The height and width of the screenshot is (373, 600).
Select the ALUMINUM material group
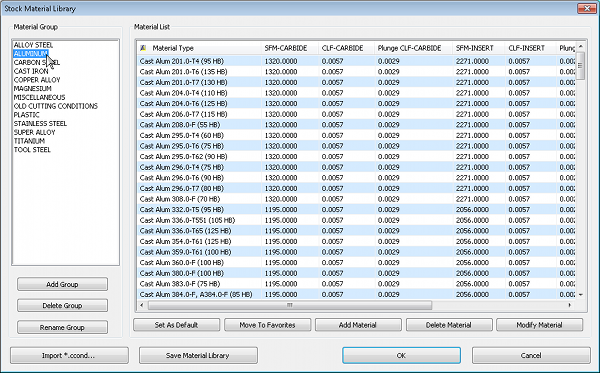[x=31, y=54]
